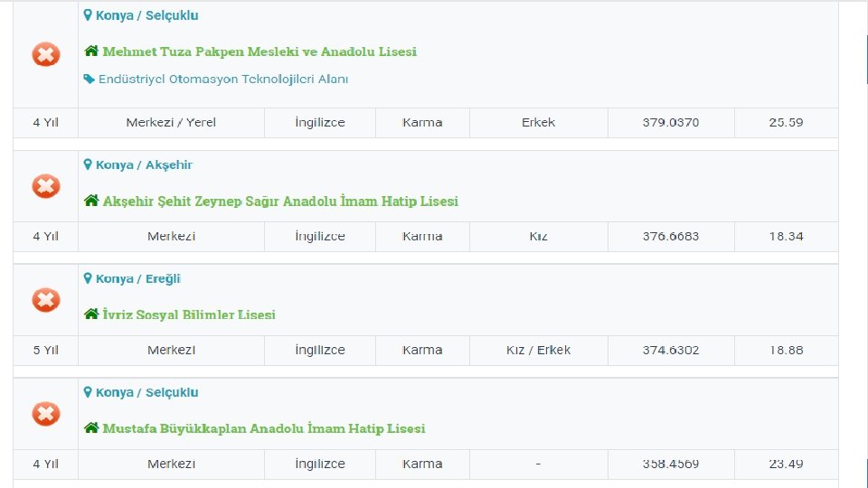
Task: Click house icon beside Mustafa Büyükkaplan
Action: [91, 428]
